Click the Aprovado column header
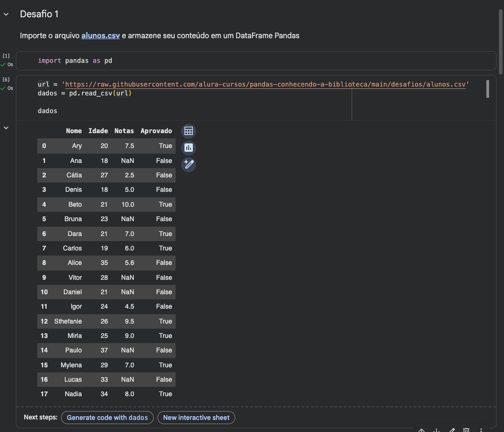Image resolution: width=504 pixels, height=432 pixels. coord(156,131)
